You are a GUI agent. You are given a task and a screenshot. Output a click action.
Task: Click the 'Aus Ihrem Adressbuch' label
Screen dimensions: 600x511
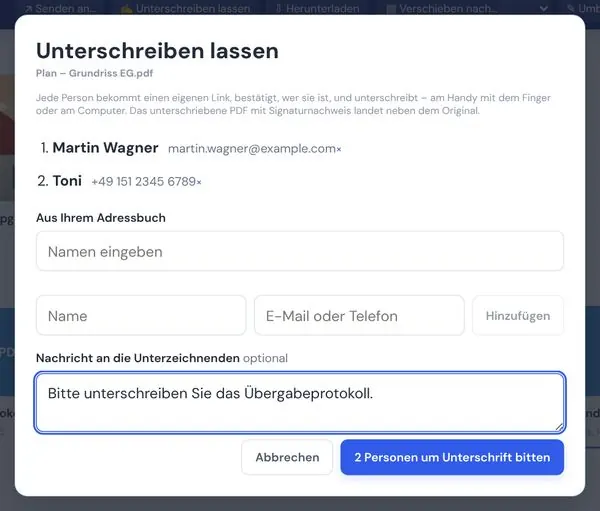[101, 218]
